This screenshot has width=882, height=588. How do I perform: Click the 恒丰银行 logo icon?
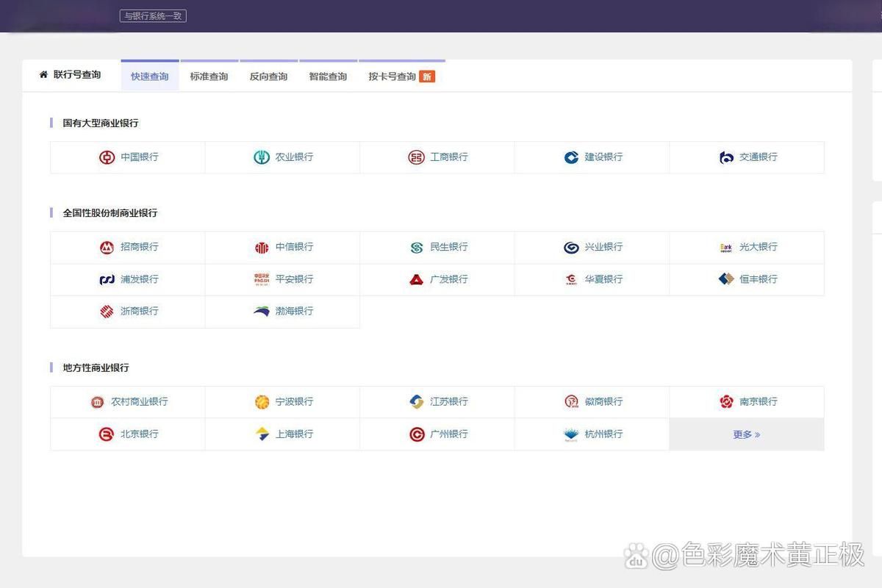726,279
